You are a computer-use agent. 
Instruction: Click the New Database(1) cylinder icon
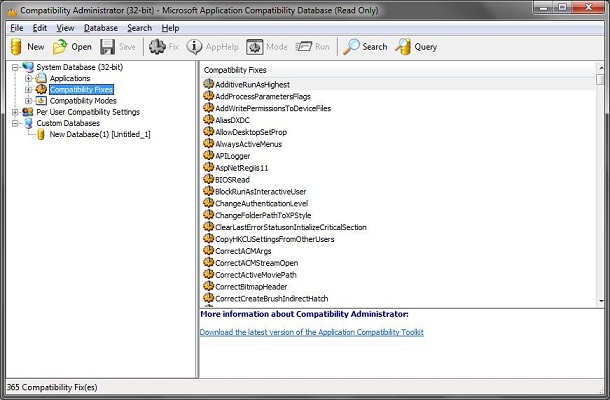click(41, 135)
